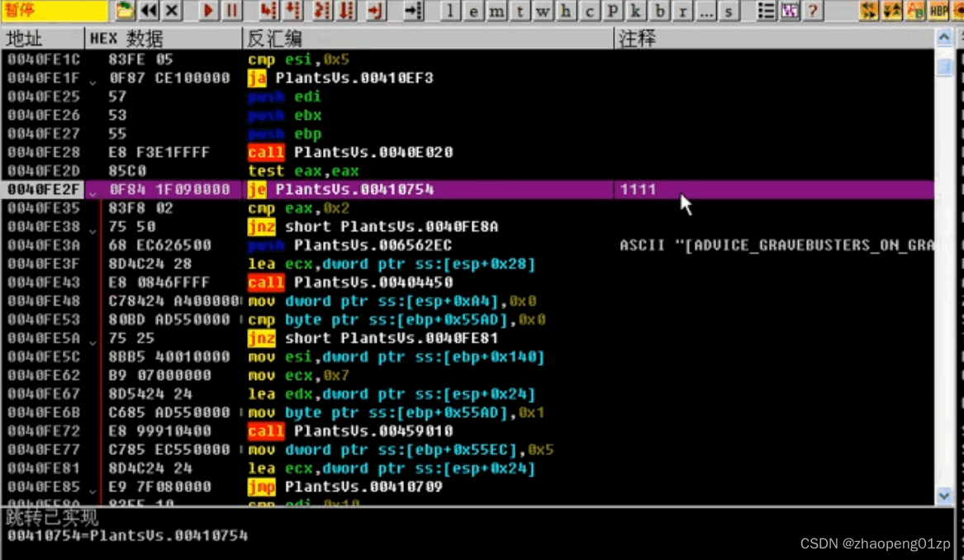Click the Step over icon
The image size is (964, 560).
pyautogui.click(x=293, y=11)
